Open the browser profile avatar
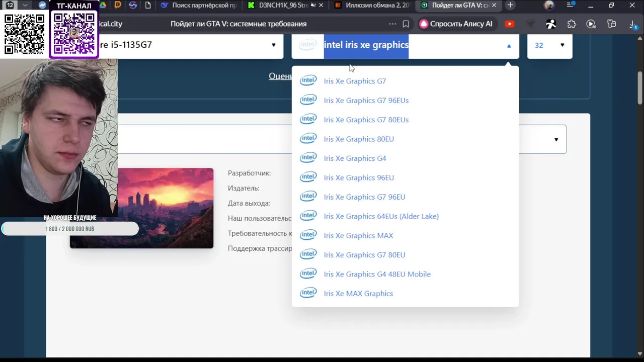 click(x=549, y=5)
